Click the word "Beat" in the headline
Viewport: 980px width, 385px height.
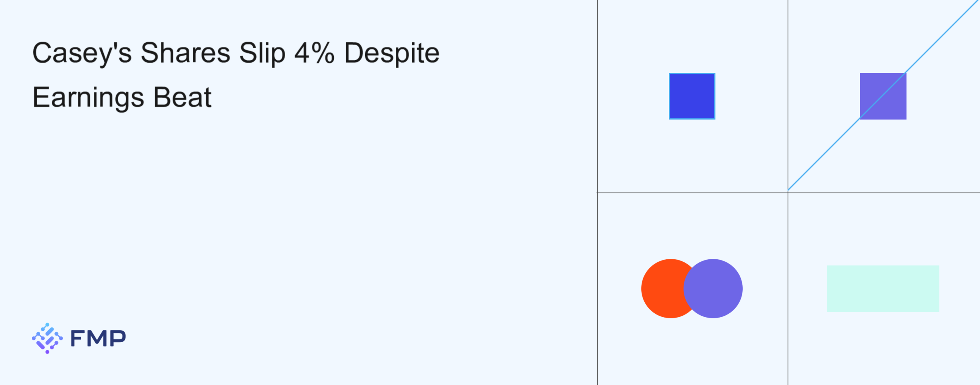[x=182, y=97]
